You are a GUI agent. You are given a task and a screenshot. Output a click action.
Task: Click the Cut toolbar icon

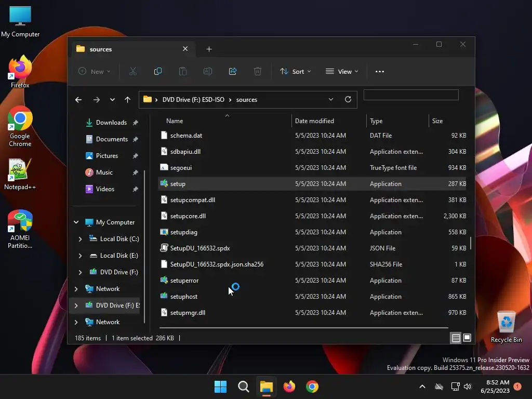point(132,72)
